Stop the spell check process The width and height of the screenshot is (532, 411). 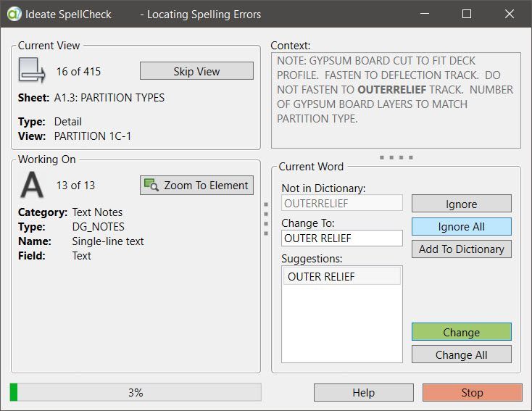coord(473,393)
